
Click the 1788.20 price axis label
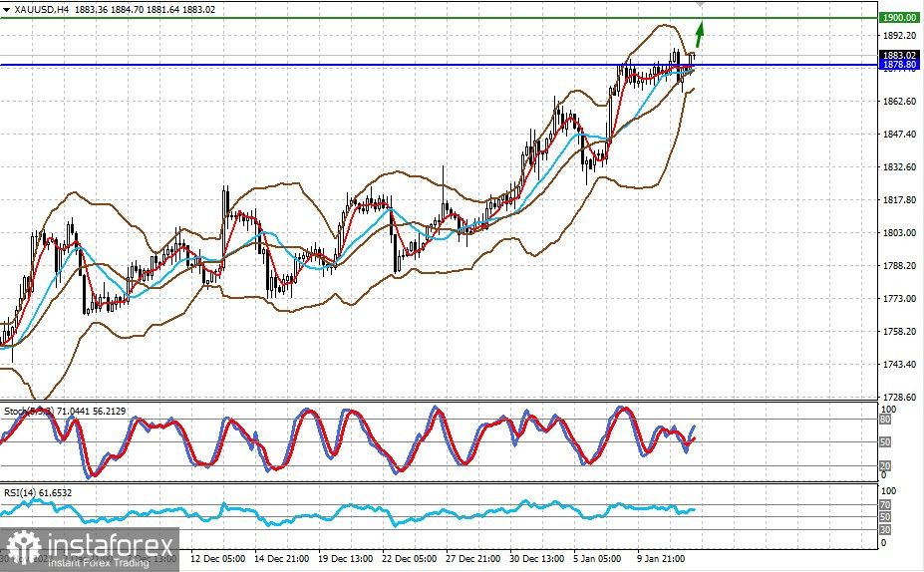pos(899,266)
